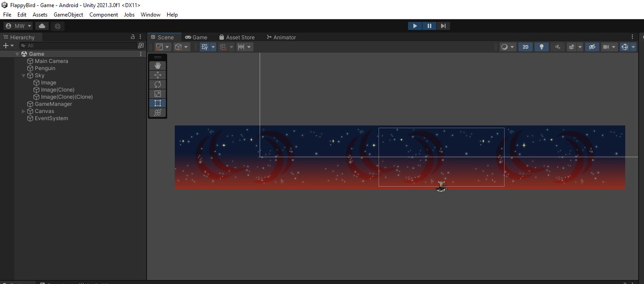644x284 pixels.
Task: Select the Move tool
Action: pos(157,75)
